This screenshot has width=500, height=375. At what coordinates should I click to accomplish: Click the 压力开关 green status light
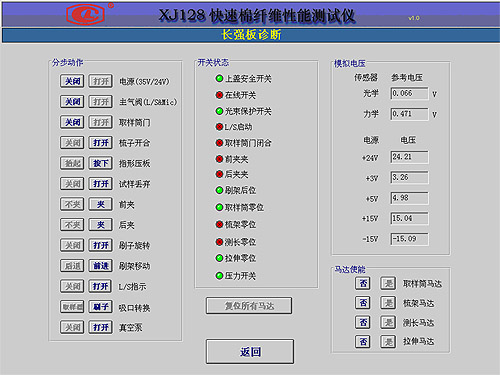[x=219, y=276]
